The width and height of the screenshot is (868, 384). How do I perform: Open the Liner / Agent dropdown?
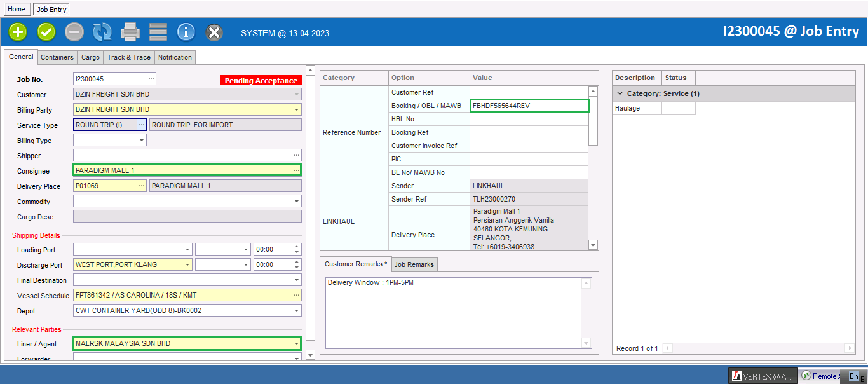click(296, 344)
